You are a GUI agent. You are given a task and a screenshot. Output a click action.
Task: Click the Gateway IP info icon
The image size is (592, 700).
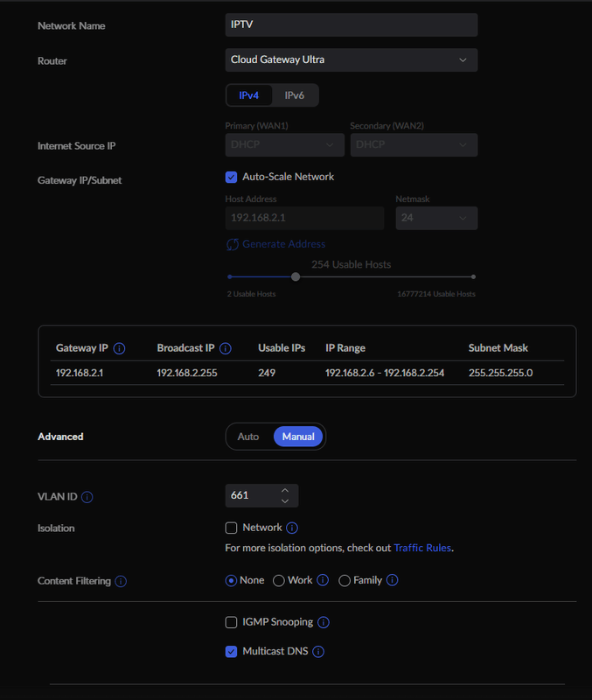120,348
